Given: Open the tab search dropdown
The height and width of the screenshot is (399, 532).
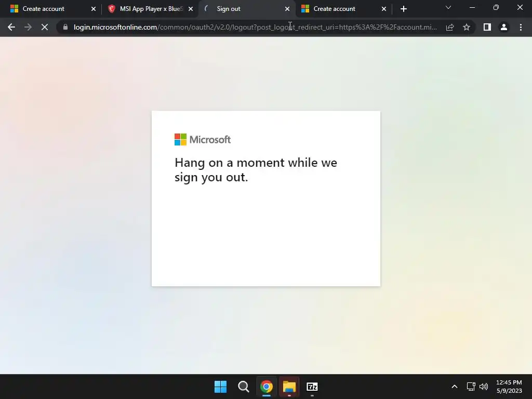Looking at the screenshot, I should [448, 7].
